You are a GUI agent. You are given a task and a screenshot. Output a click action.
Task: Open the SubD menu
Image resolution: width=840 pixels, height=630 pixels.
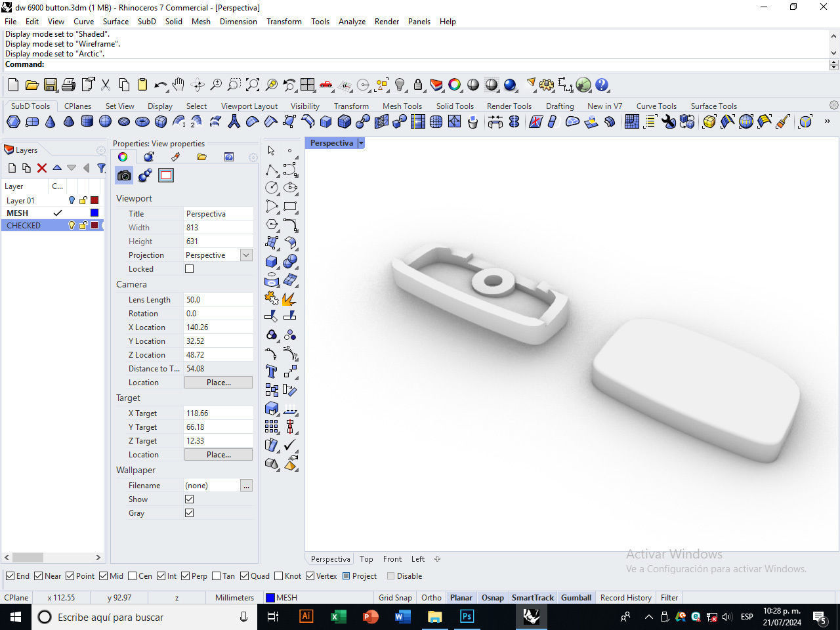(147, 22)
